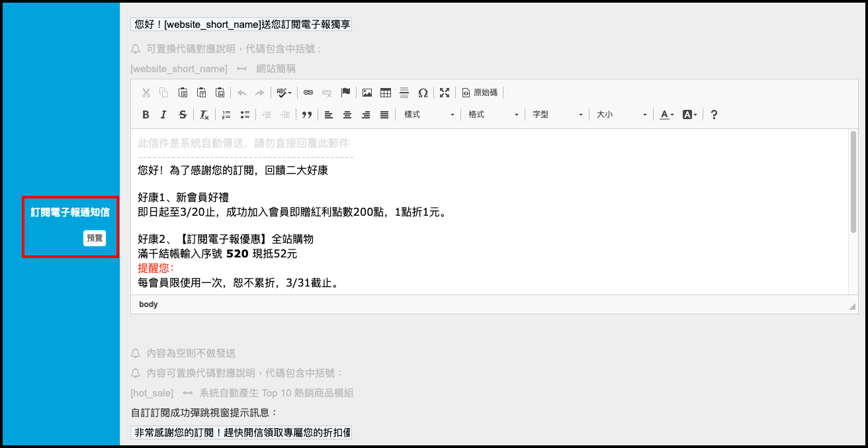
Task: Open the special character (Ω) picker
Action: coord(423,93)
